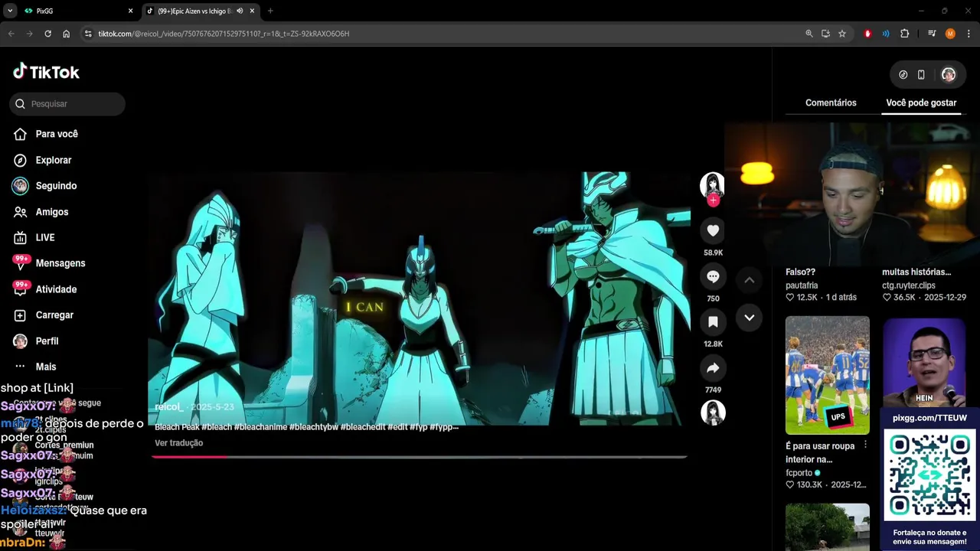The image size is (980, 551).
Task: Open the site information icon in address bar
Action: 88,34
